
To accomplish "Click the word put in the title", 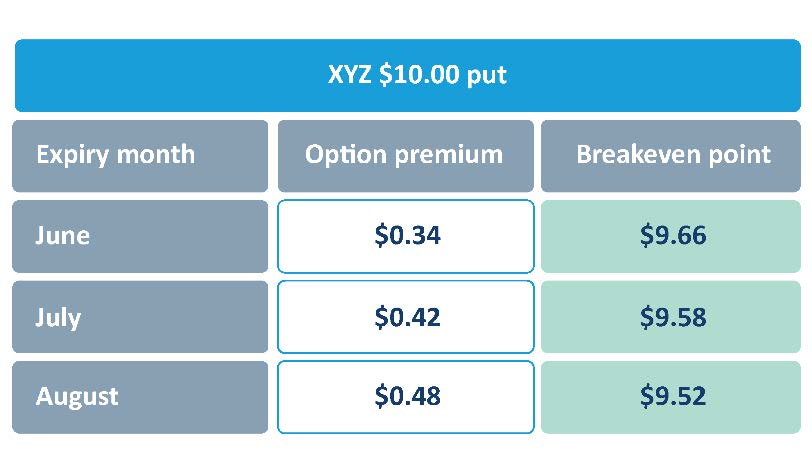I will (x=486, y=76).
